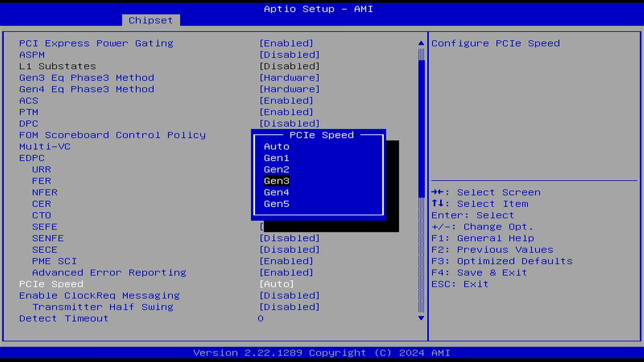The image size is (644, 362).
Task: Toggle PCI Express Power Gating value
Action: point(286,43)
